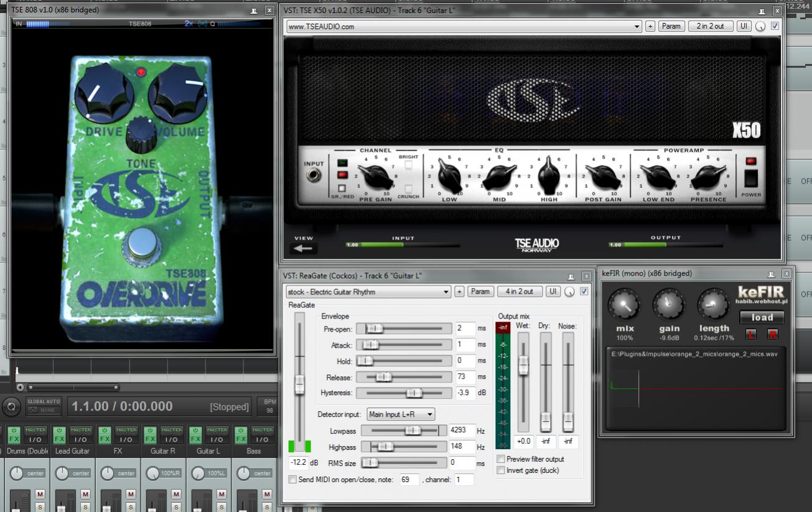Open the X50 preset dropdown www.TSEAUDIO.com
This screenshot has width=812, height=512.
[x=464, y=26]
